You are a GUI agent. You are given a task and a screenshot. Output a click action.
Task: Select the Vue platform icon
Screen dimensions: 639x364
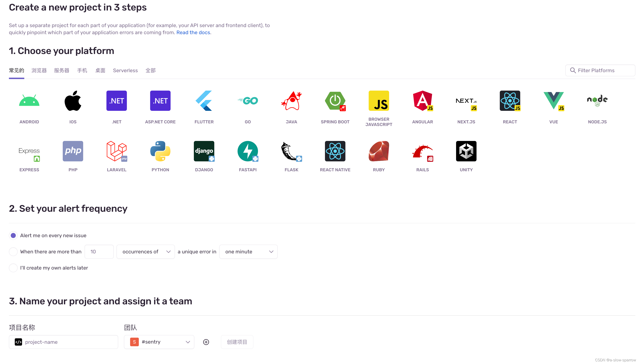pyautogui.click(x=553, y=101)
